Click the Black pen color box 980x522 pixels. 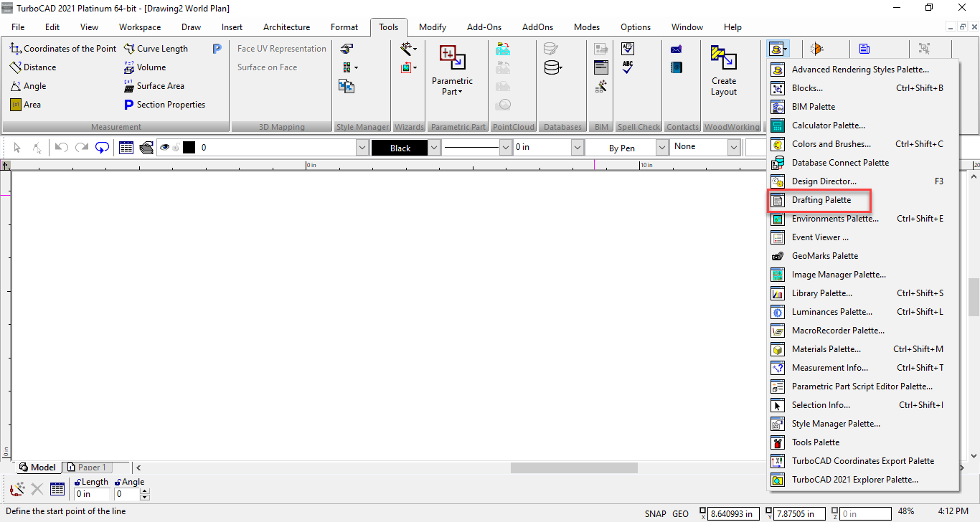[x=400, y=148]
